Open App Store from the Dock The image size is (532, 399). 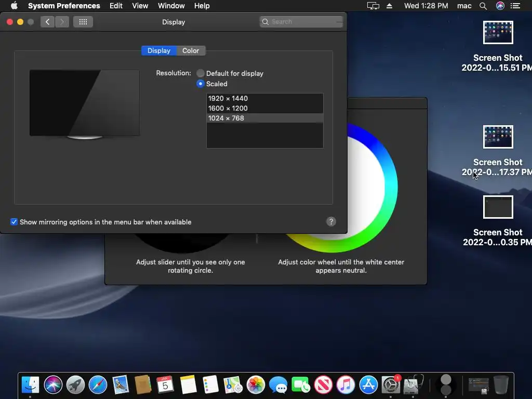tap(368, 385)
